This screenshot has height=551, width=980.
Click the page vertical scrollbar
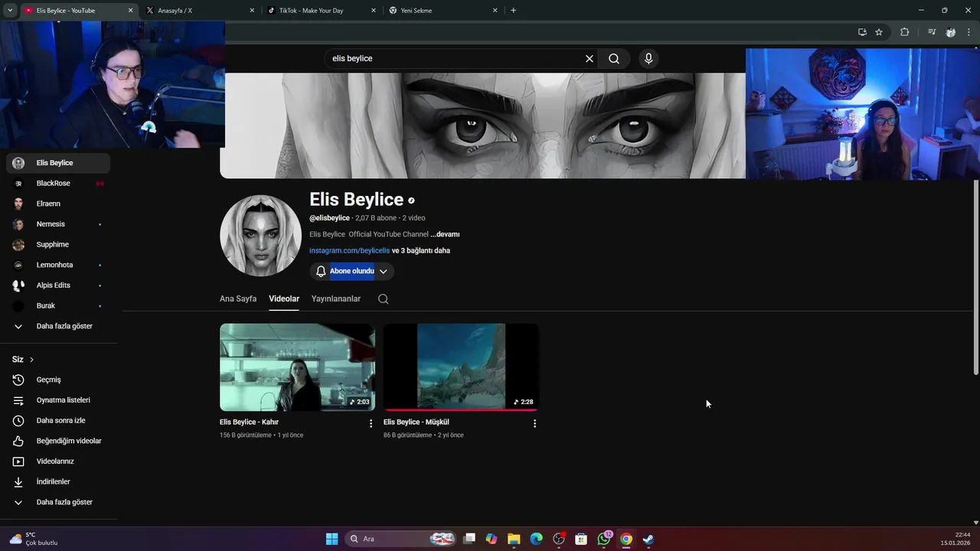pos(975,277)
